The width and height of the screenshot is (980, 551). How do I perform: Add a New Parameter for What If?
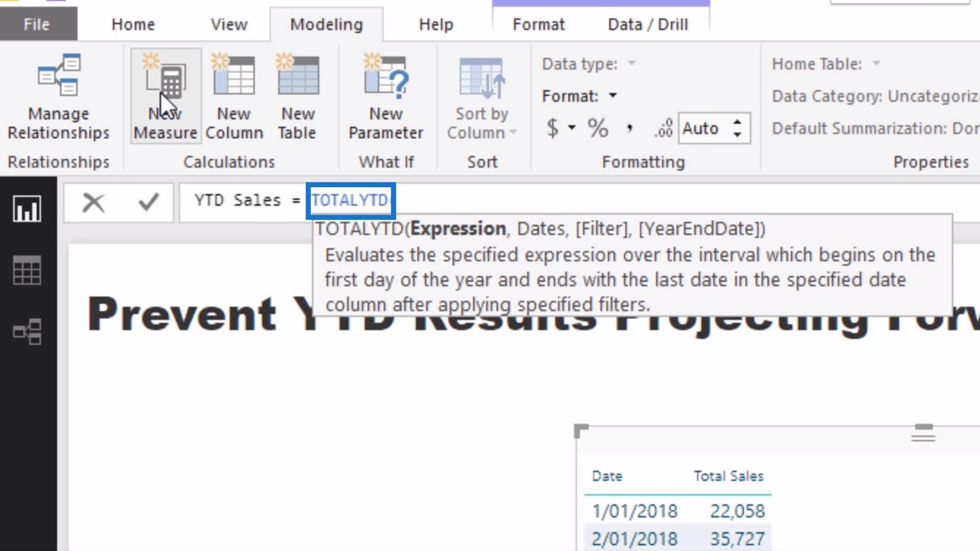(386, 96)
